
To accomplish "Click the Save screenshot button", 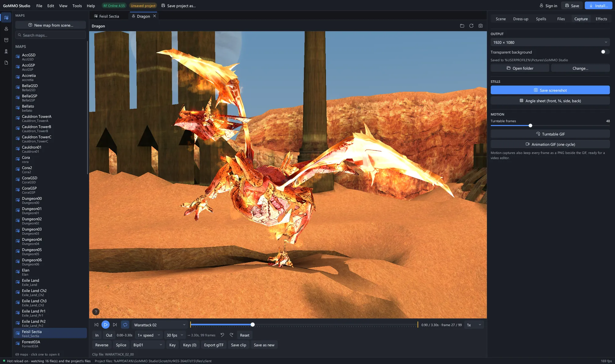I will pyautogui.click(x=550, y=90).
